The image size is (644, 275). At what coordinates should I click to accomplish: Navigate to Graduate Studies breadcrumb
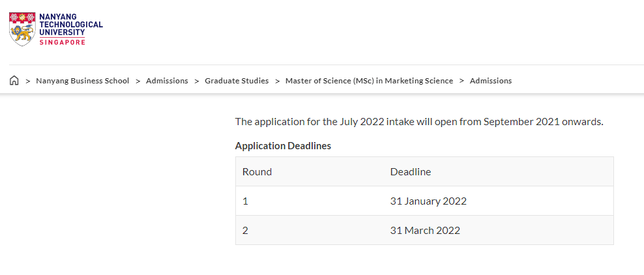(x=237, y=81)
